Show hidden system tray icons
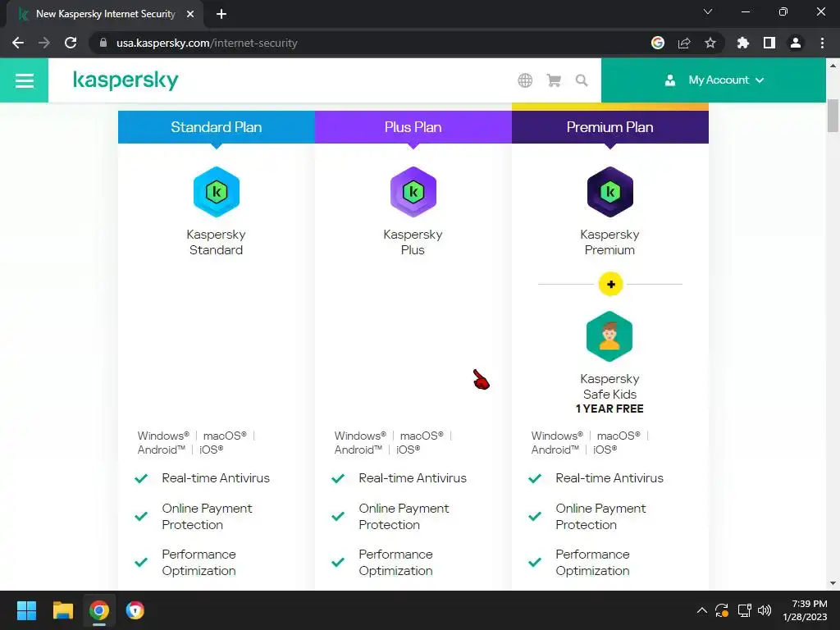 [x=702, y=610]
